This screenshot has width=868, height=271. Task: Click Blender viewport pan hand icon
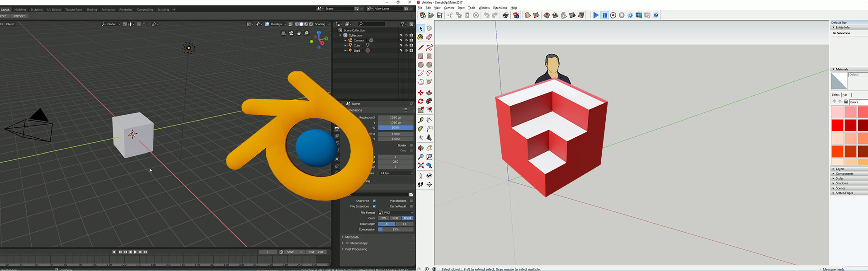(299, 33)
